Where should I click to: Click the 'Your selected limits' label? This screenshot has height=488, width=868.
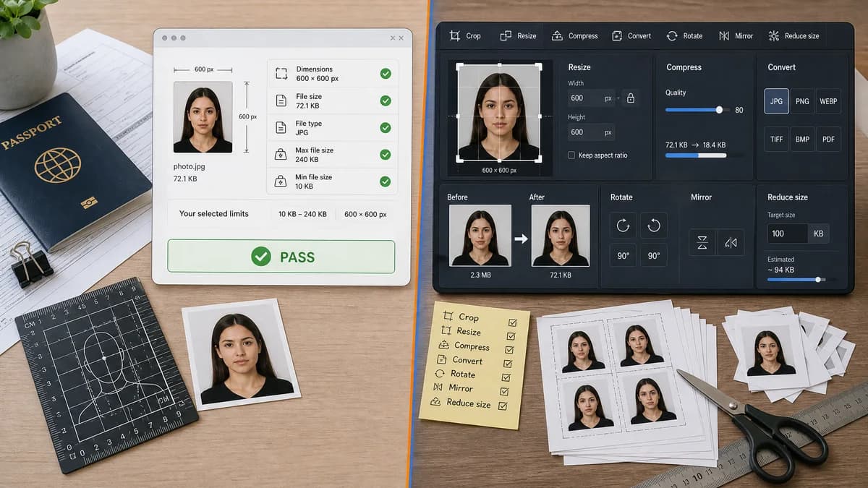(x=214, y=214)
